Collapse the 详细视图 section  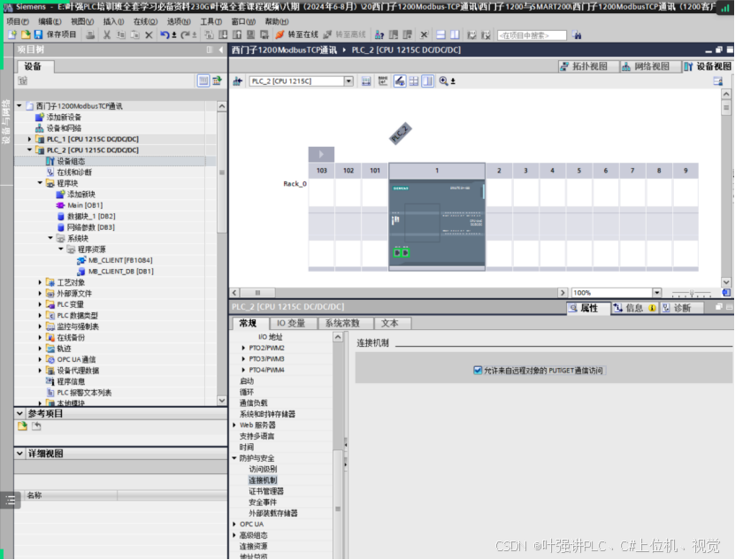(19, 454)
